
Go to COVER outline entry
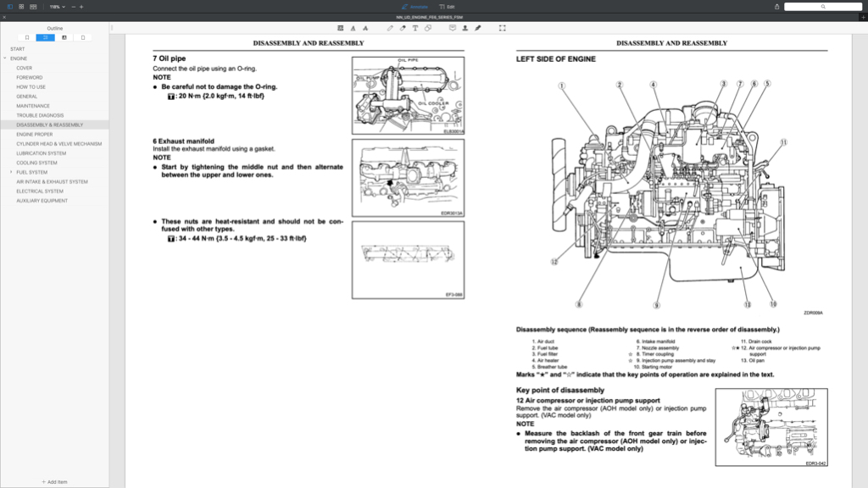point(24,68)
